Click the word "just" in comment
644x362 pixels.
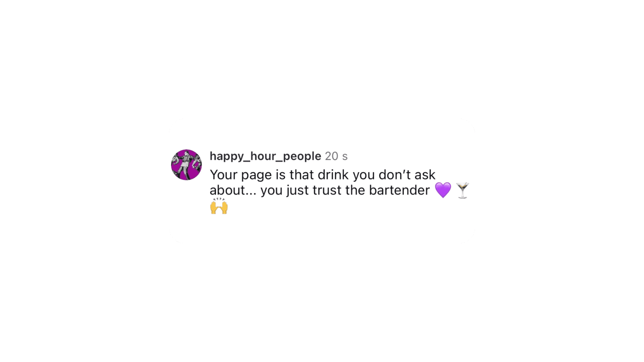pyautogui.click(x=297, y=191)
